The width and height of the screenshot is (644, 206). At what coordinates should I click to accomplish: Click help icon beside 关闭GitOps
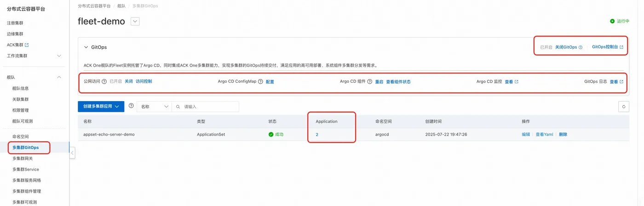[581, 47]
